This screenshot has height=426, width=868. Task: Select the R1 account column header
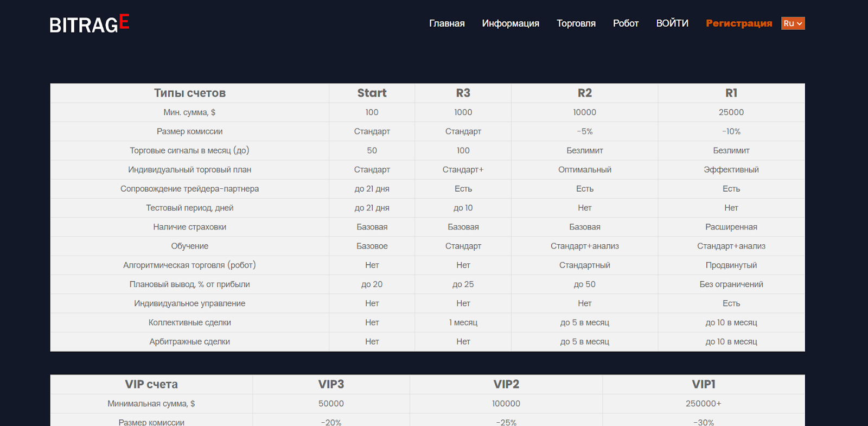(731, 93)
